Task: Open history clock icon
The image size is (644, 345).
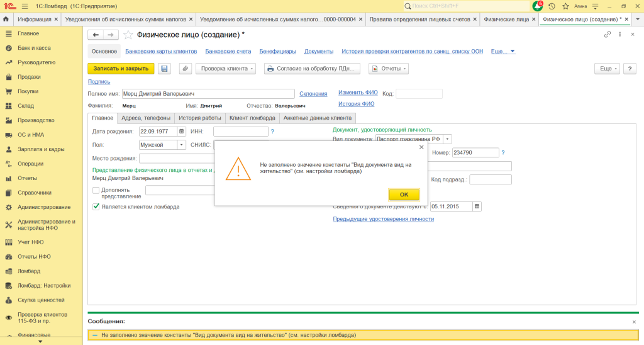Action: pos(552,6)
